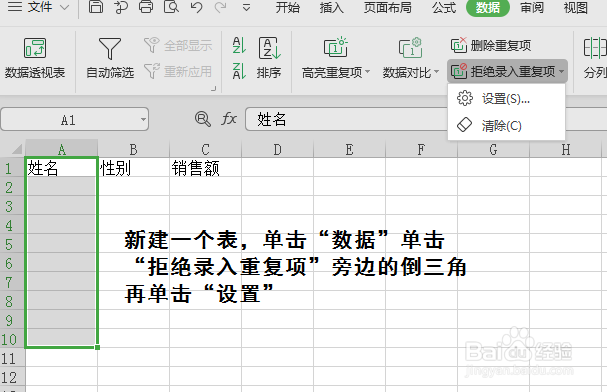Open 数据对比 dropdown
This screenshot has height=392, width=607.
pos(411,58)
